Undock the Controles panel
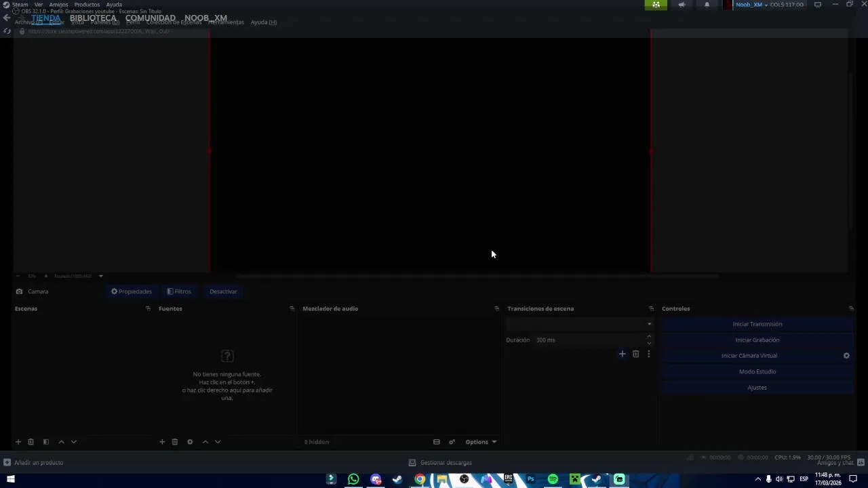The image size is (868, 488). pos(851,308)
